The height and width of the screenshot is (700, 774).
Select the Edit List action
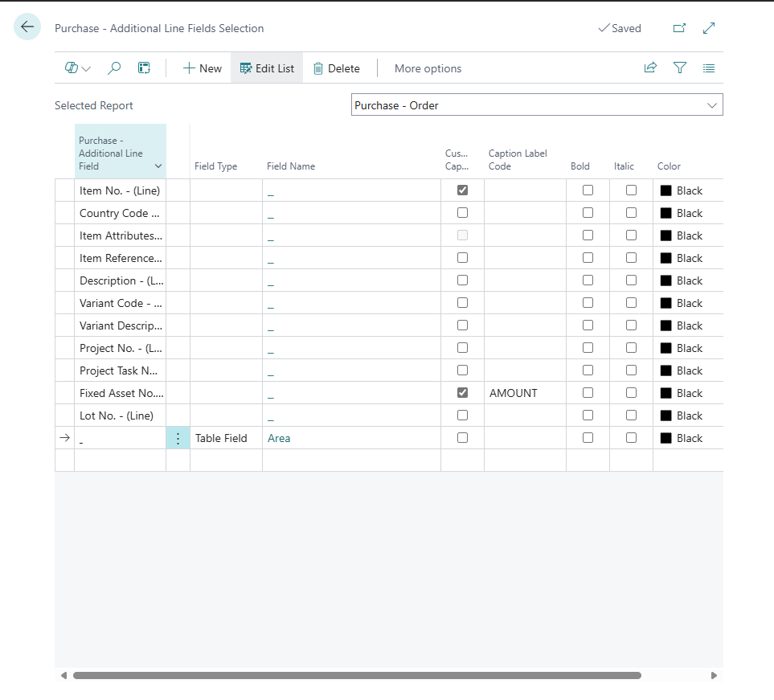(x=267, y=68)
